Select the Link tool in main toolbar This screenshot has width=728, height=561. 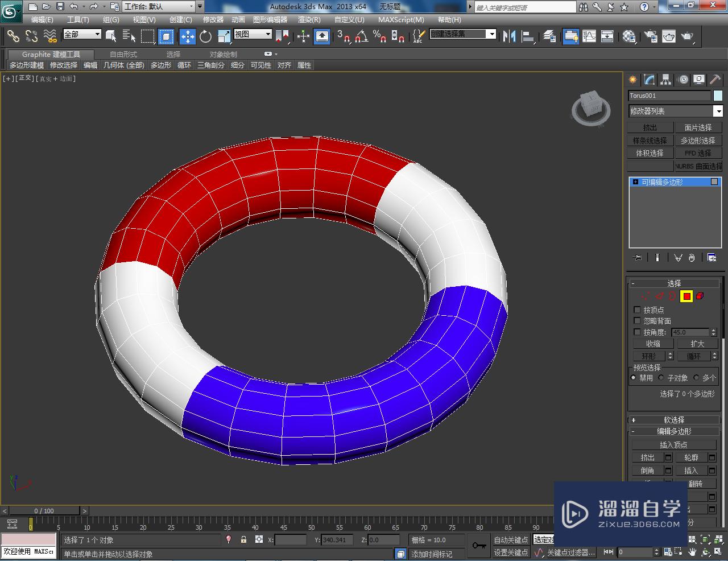tap(13, 36)
